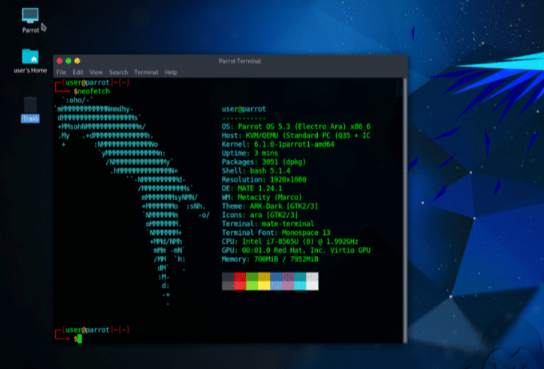Viewport: 544px width, 369px height.
Task: Open the Edit menu
Action: 78,72
